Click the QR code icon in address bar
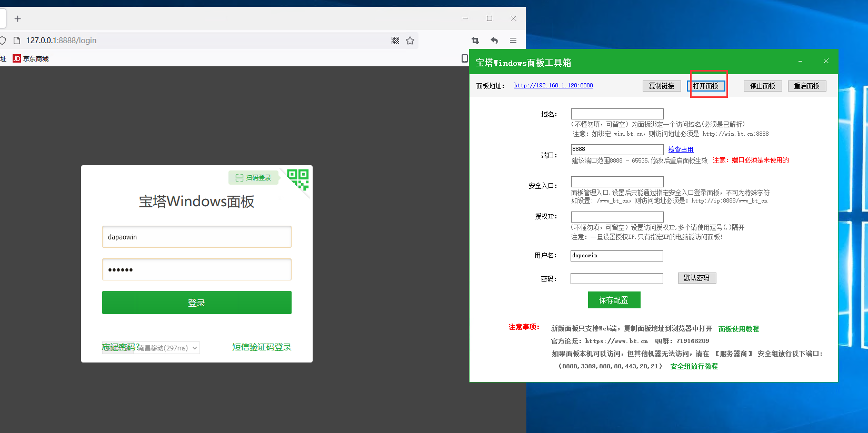The height and width of the screenshot is (433, 868). (x=395, y=41)
